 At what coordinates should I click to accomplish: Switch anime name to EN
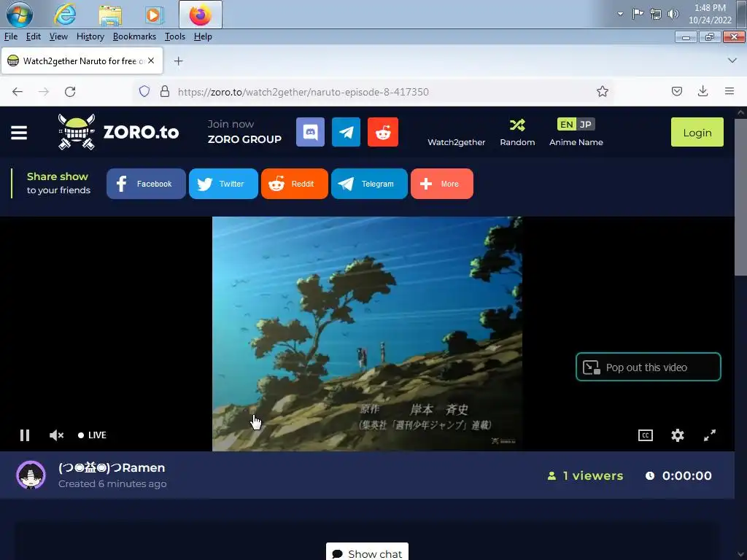tap(566, 124)
